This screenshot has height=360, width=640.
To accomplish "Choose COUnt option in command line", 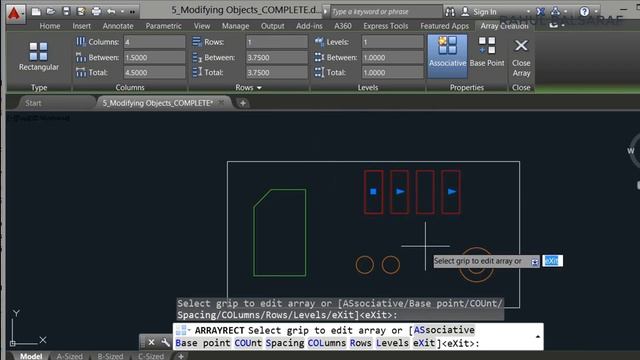I will coord(248,343).
